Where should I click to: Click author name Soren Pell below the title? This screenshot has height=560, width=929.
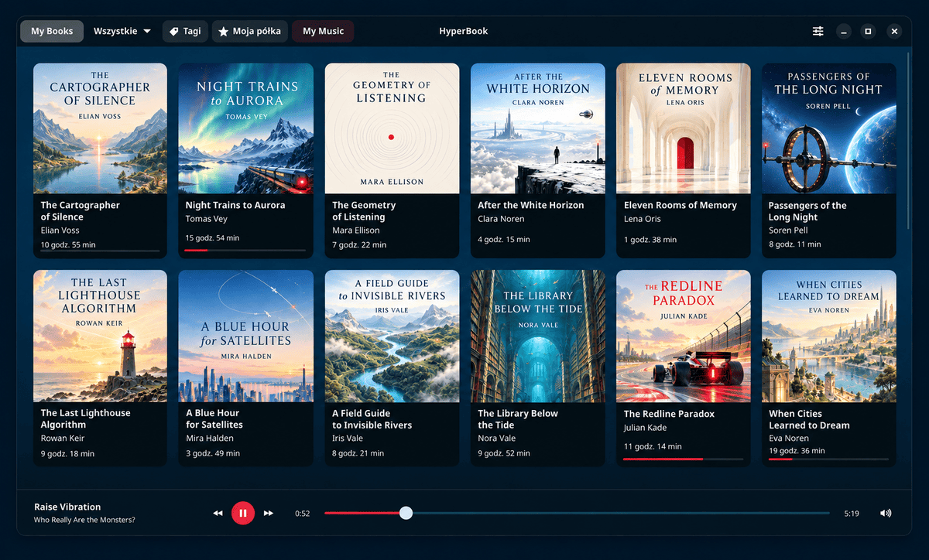click(x=788, y=230)
